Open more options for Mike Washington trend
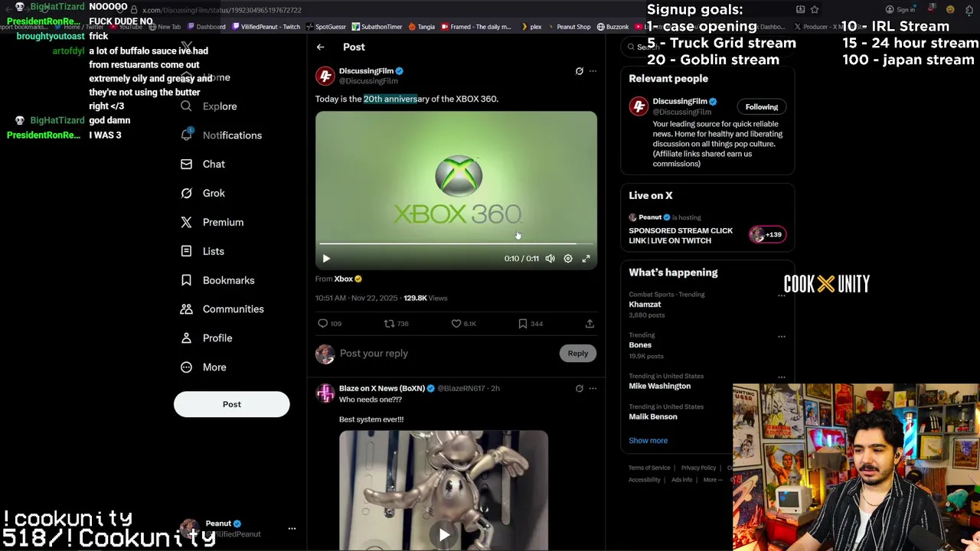The width and height of the screenshot is (980, 551). (781, 377)
